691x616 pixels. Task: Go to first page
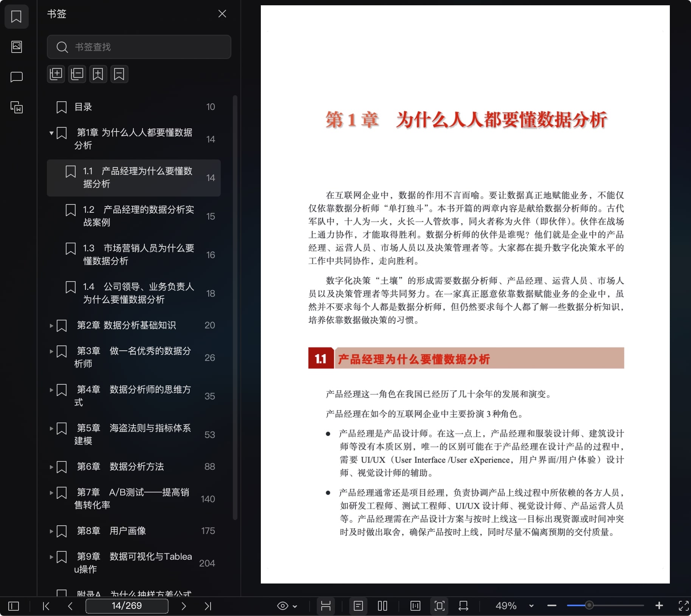pos(46,606)
